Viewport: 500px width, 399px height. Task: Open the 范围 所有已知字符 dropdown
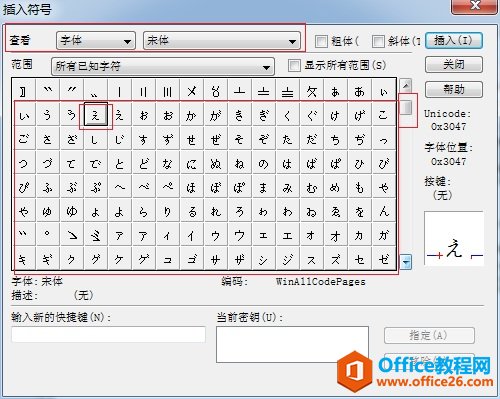(x=163, y=66)
